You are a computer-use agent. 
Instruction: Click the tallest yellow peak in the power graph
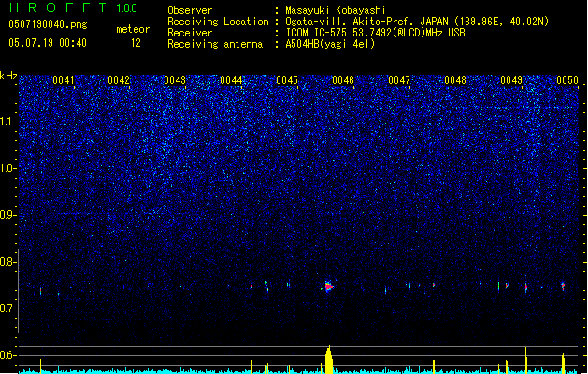coord(329,359)
